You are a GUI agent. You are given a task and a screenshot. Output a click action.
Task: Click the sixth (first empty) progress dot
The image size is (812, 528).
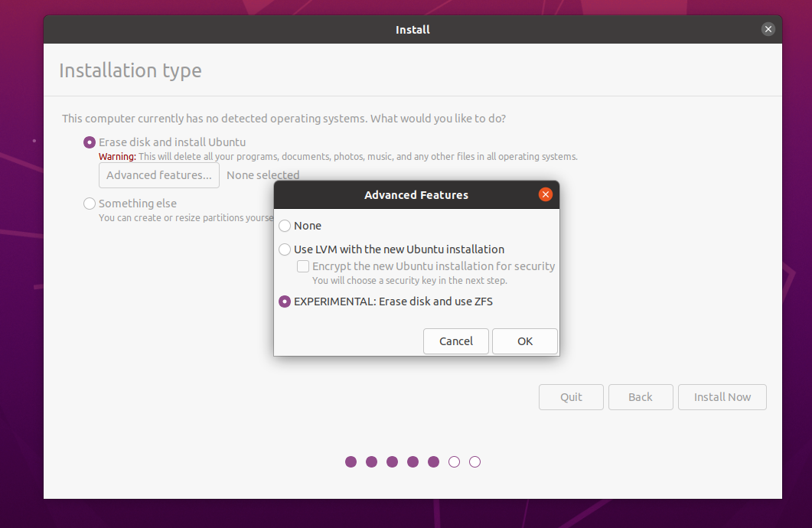point(455,461)
